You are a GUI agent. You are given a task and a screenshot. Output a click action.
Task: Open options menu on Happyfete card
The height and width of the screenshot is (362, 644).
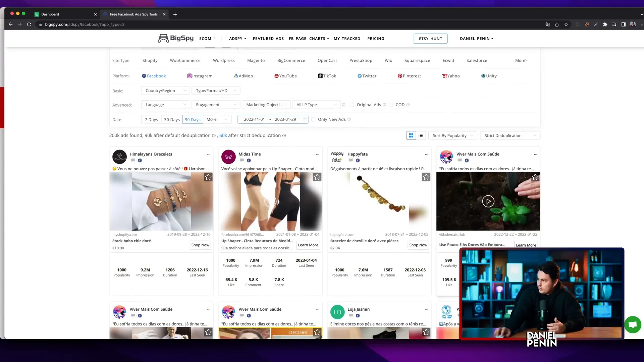click(x=427, y=155)
